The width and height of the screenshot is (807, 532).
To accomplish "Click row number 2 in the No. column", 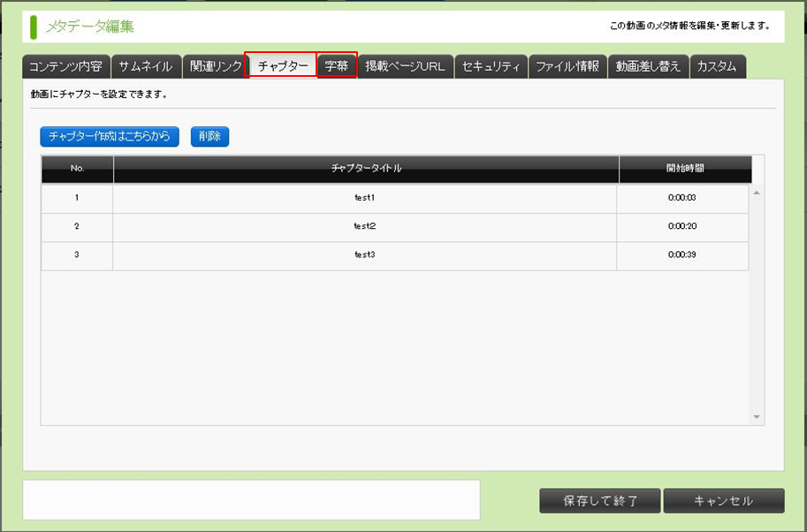I will (x=77, y=226).
